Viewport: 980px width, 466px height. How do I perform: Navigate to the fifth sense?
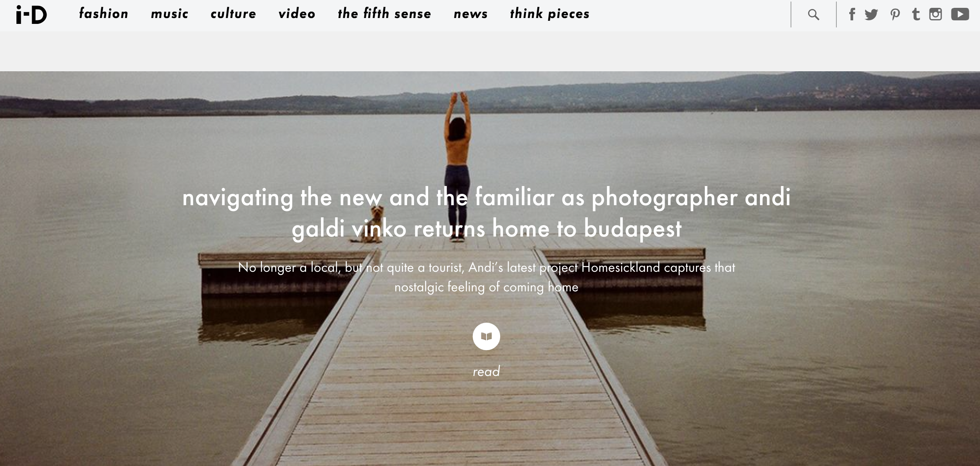(384, 14)
